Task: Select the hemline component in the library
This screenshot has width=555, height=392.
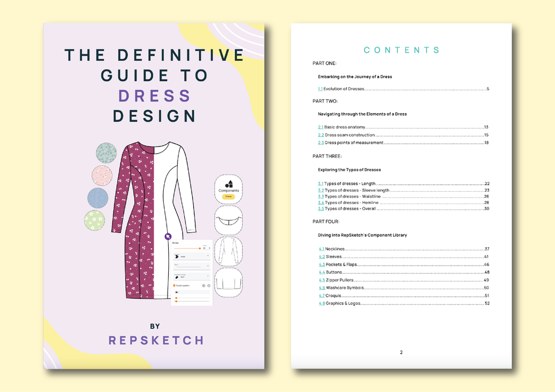Action: click(229, 281)
